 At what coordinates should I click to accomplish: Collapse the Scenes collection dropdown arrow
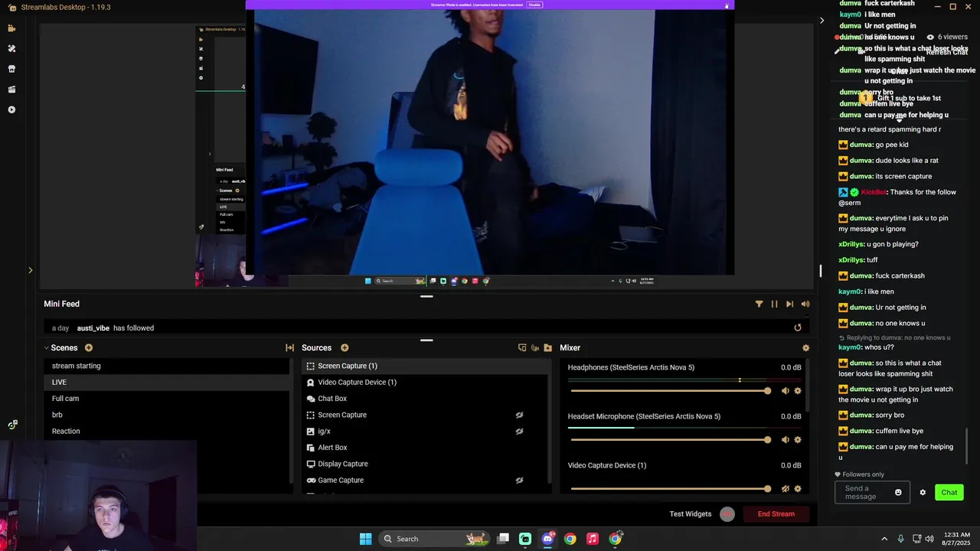[46, 347]
